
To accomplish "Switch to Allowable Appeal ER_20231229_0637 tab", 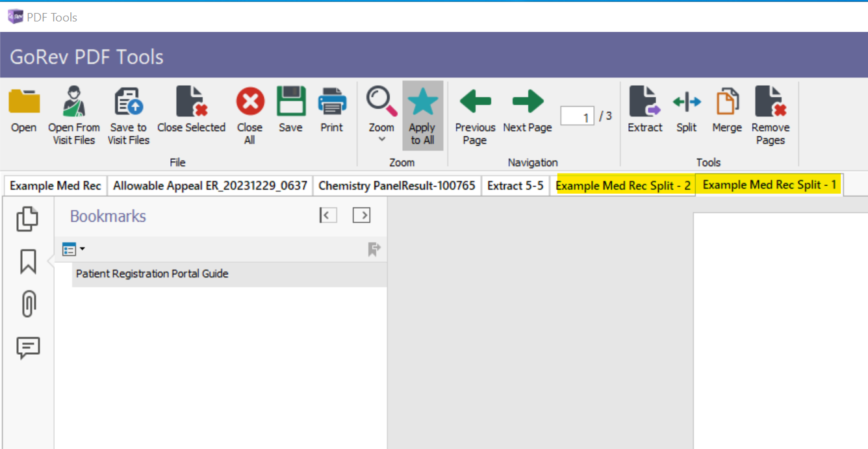I will click(210, 186).
